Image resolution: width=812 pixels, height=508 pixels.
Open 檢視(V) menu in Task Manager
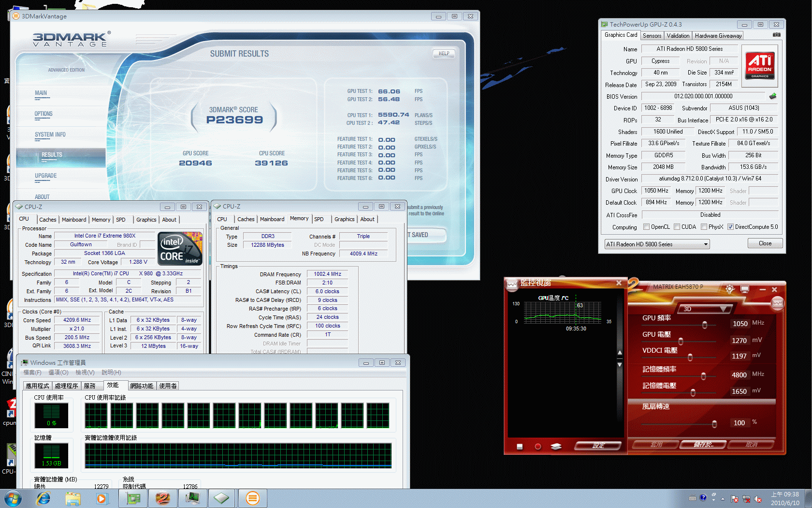click(x=85, y=373)
